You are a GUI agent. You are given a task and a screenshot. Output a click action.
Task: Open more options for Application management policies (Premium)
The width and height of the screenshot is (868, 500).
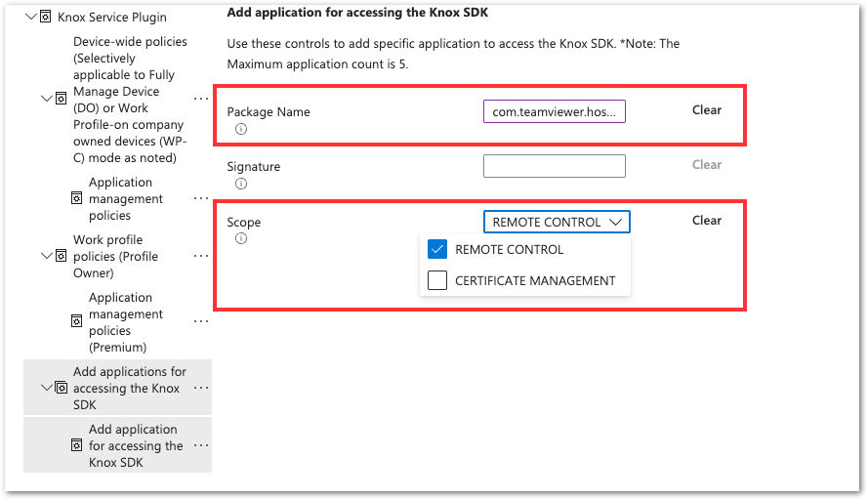point(201,321)
